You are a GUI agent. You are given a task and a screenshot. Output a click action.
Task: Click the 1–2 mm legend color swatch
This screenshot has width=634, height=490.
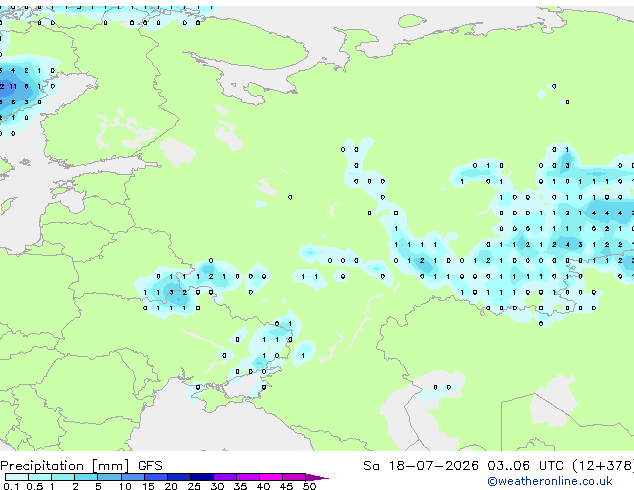click(63, 477)
